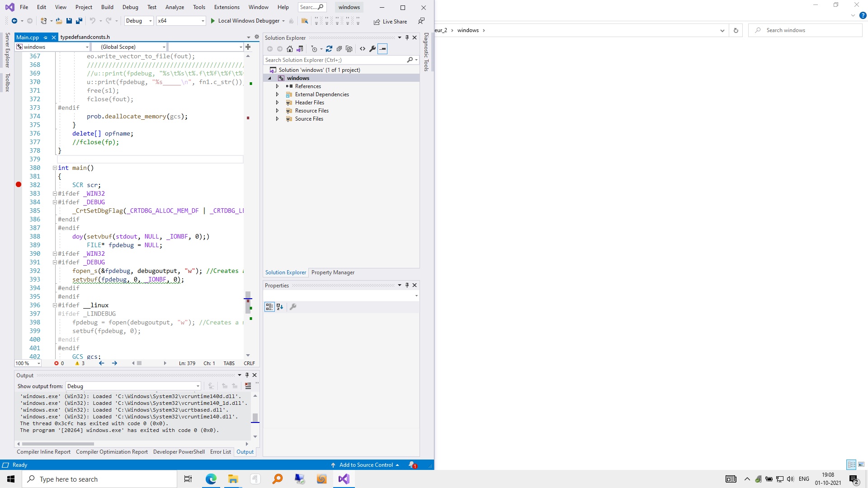
Task: Toggle the breakpoint on line 382
Action: [x=19, y=184]
